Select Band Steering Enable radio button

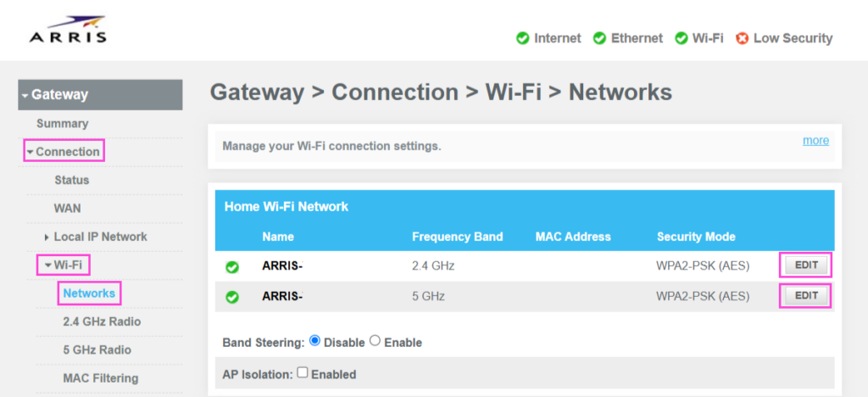(x=375, y=342)
